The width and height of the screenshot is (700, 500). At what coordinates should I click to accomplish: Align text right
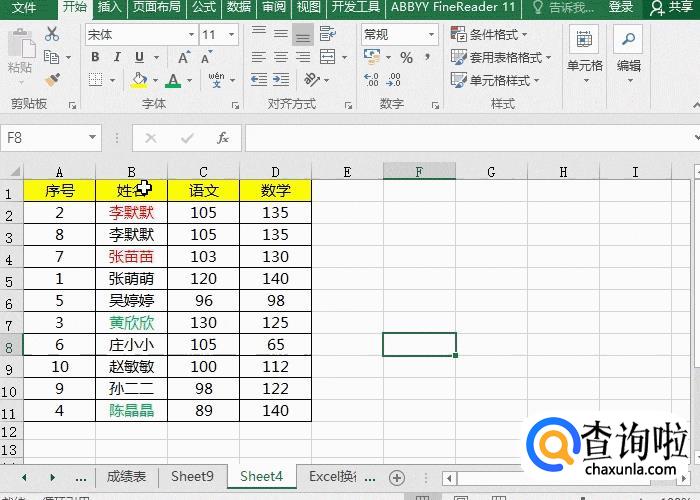tap(303, 57)
